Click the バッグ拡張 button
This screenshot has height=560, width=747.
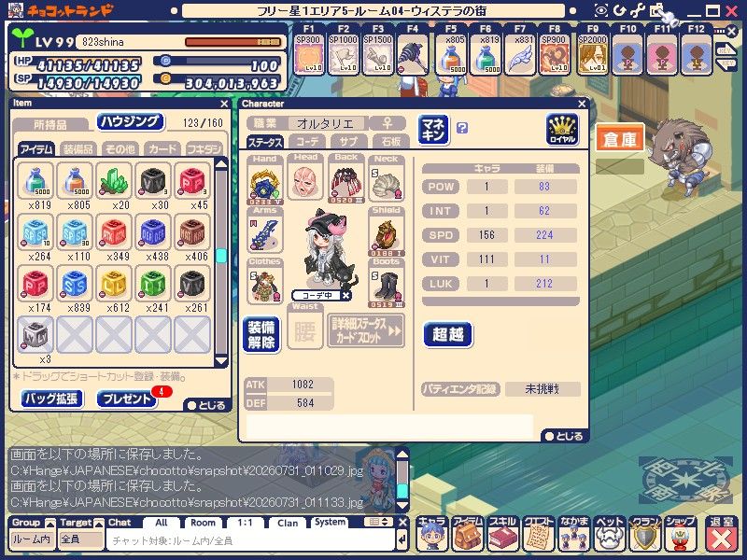(x=51, y=399)
